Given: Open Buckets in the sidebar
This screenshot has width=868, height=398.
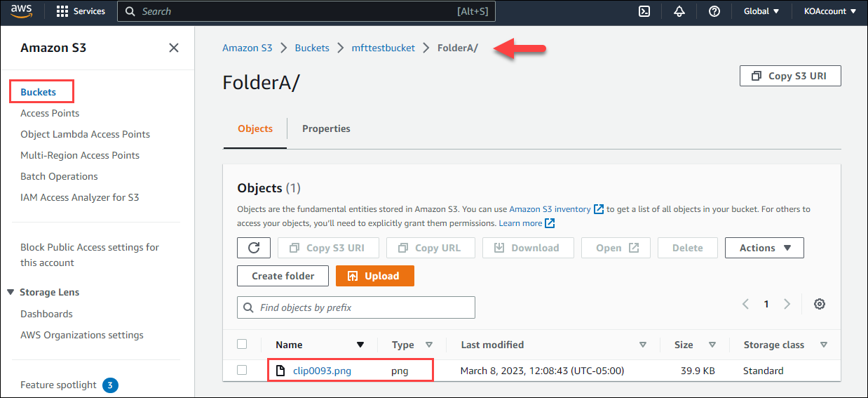Looking at the screenshot, I should (x=38, y=92).
